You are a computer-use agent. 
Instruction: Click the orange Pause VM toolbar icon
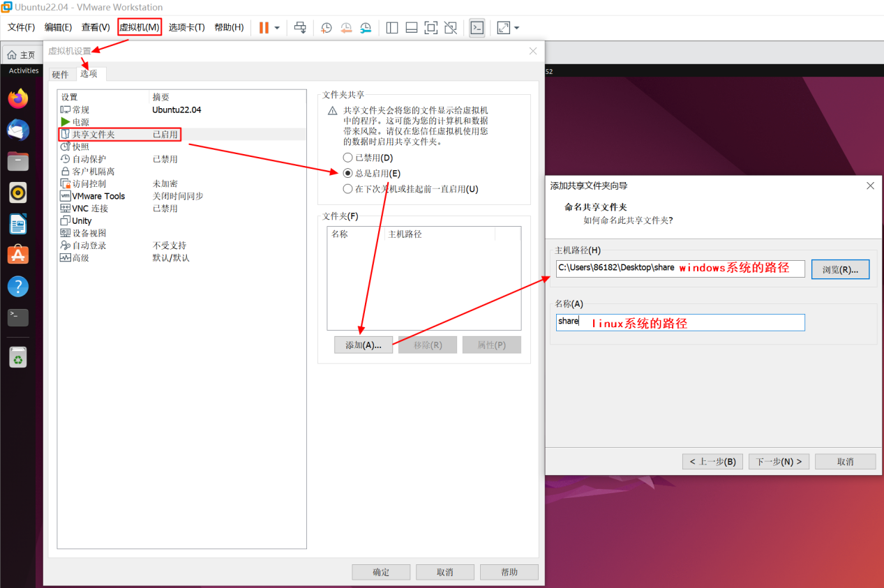tap(264, 28)
